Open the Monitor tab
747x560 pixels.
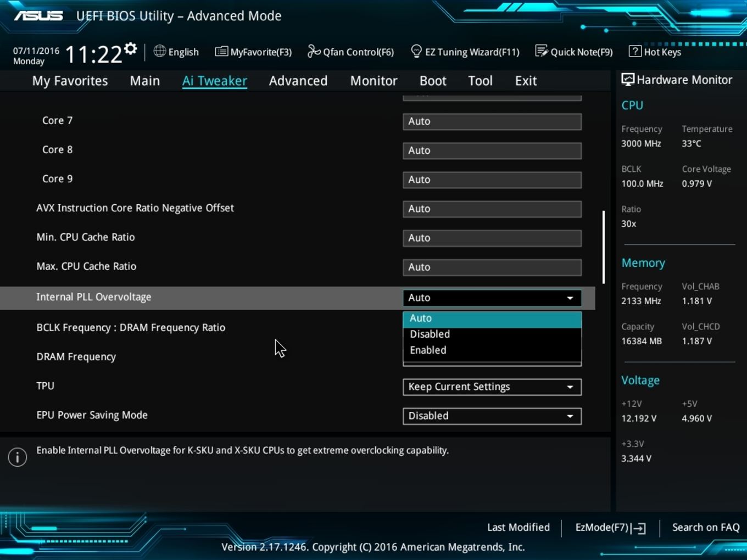click(374, 81)
